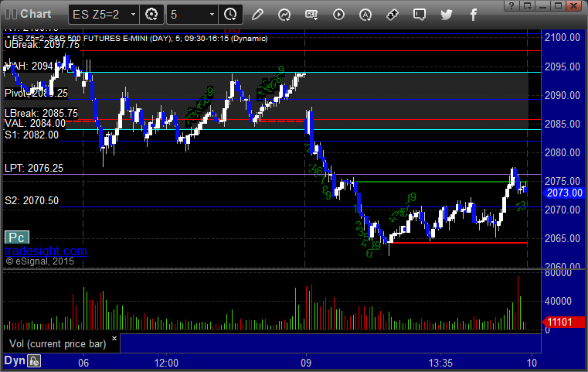Viewport: 588px width, 372px height.
Task: Click the 40000 volume axis label
Action: click(559, 301)
